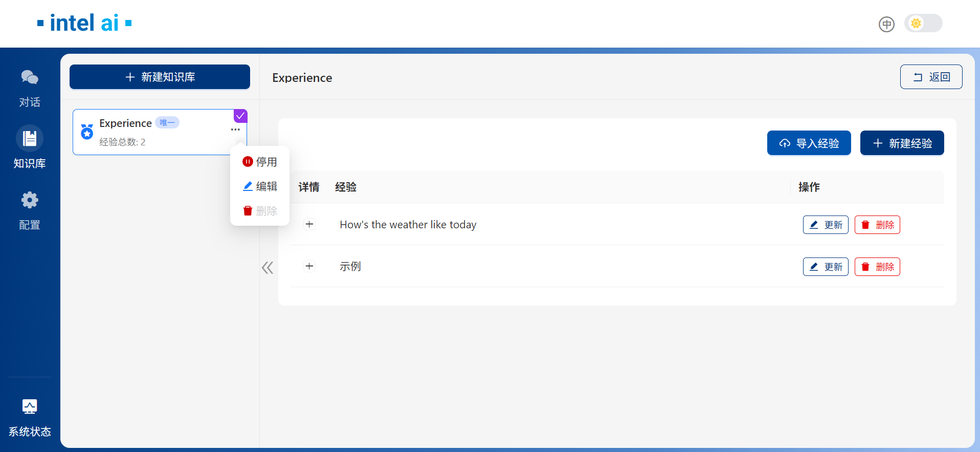
Task: Toggle the purple checkmark on Experience card
Action: click(x=240, y=116)
